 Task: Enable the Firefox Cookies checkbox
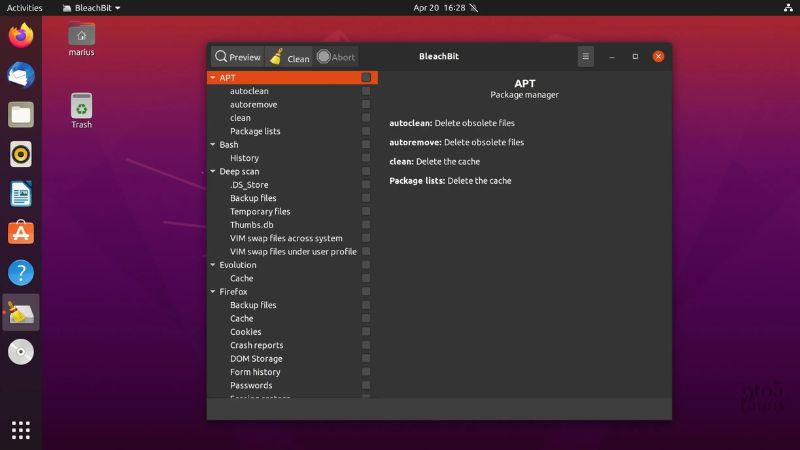[366, 332]
